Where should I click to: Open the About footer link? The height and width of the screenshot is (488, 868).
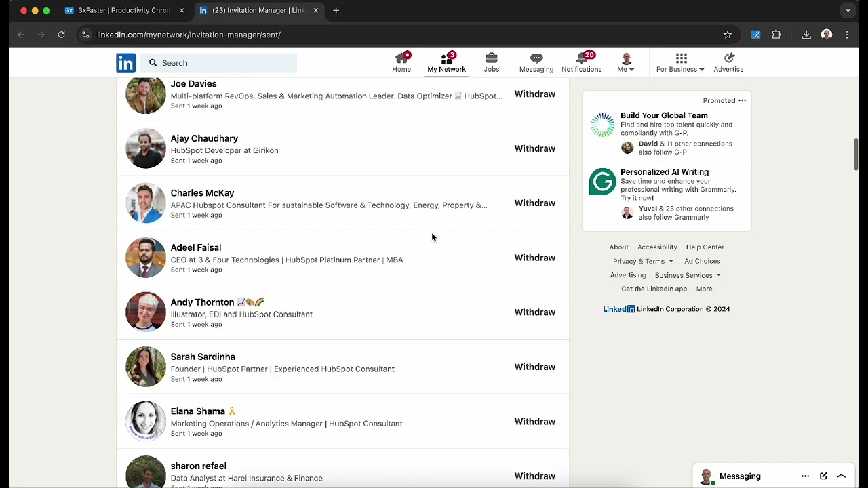tap(618, 247)
